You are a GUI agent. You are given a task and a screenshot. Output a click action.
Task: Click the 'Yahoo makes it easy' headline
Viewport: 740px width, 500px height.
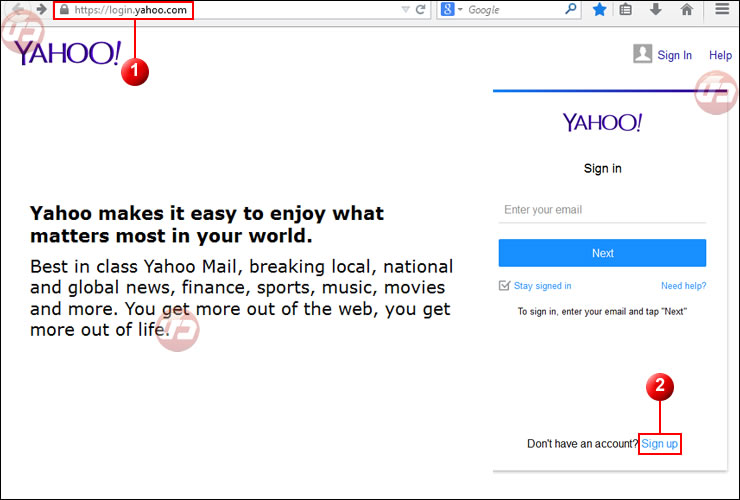[207, 225]
